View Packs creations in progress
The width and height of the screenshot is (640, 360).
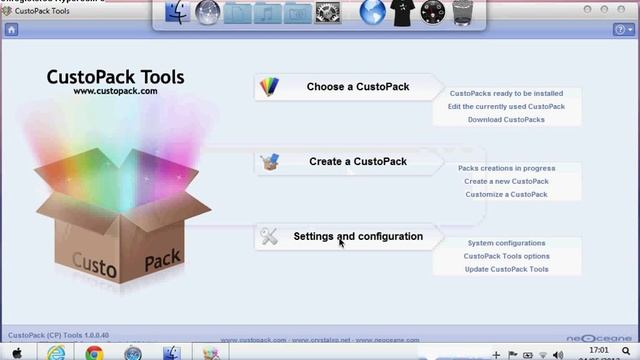click(x=506, y=168)
